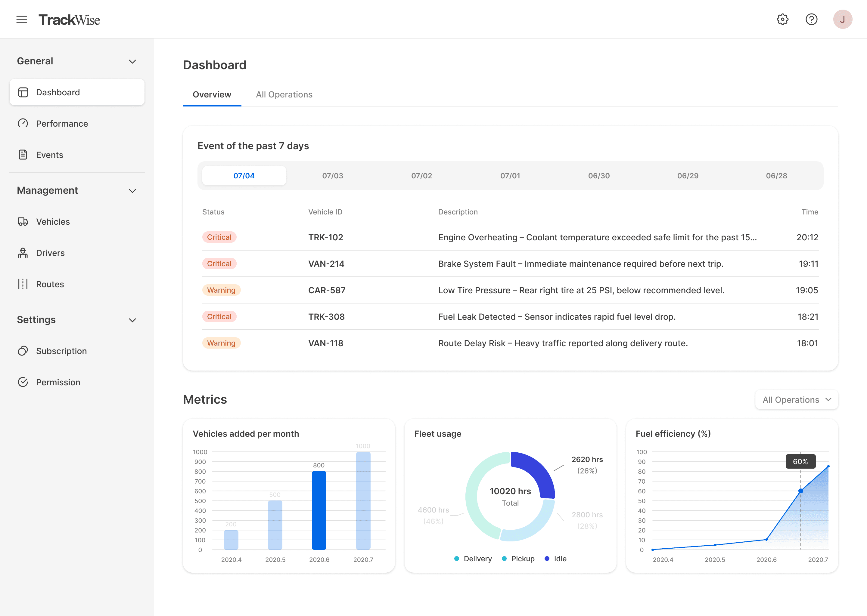The image size is (867, 616).
Task: Open Permission checkmark icon
Action: [x=23, y=382]
